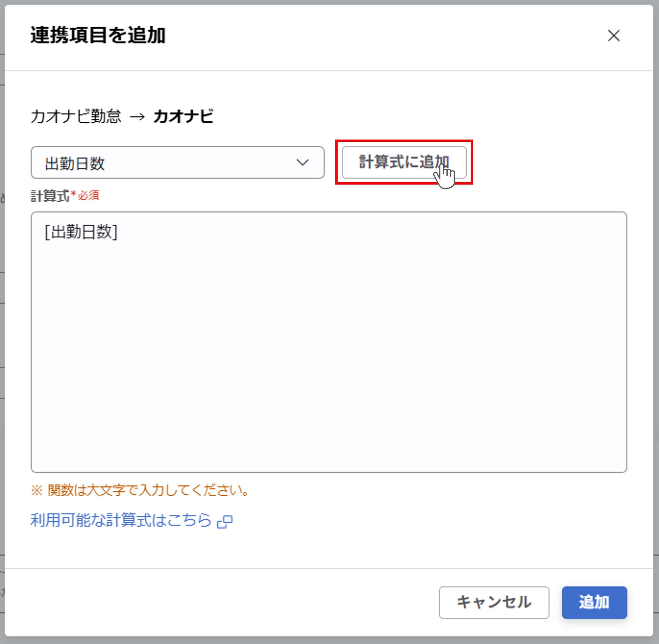
Task: Click the カオナビ勤怠 source label
Action: point(76,117)
